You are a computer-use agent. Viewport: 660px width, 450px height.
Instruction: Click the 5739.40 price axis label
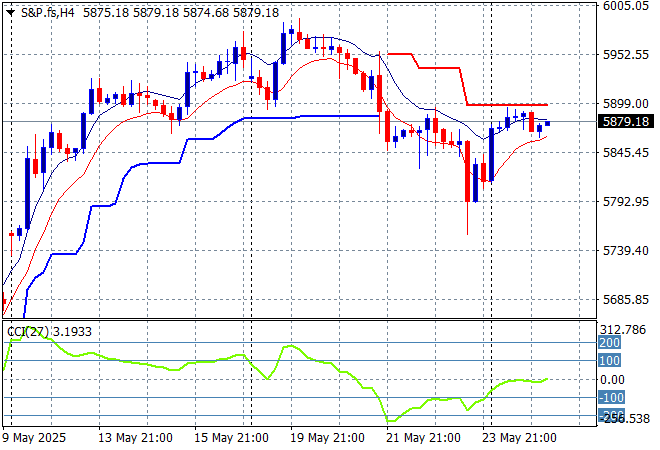(x=628, y=250)
